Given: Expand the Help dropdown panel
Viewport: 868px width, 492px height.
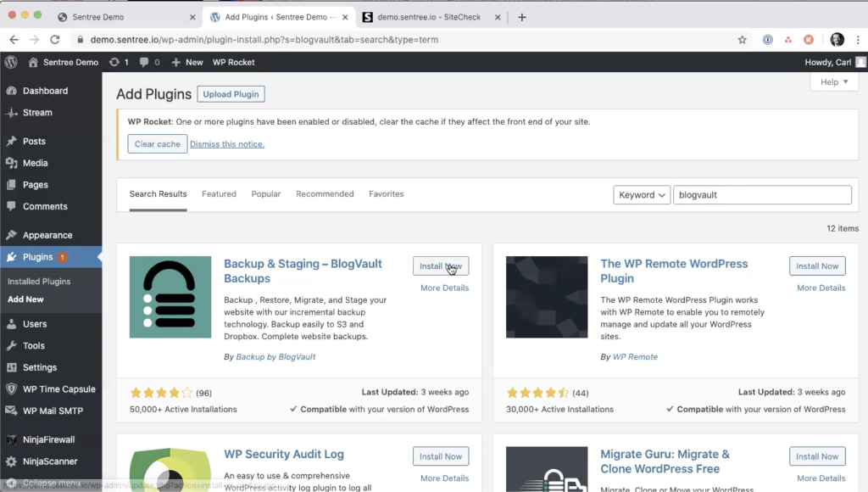Looking at the screenshot, I should pos(833,81).
